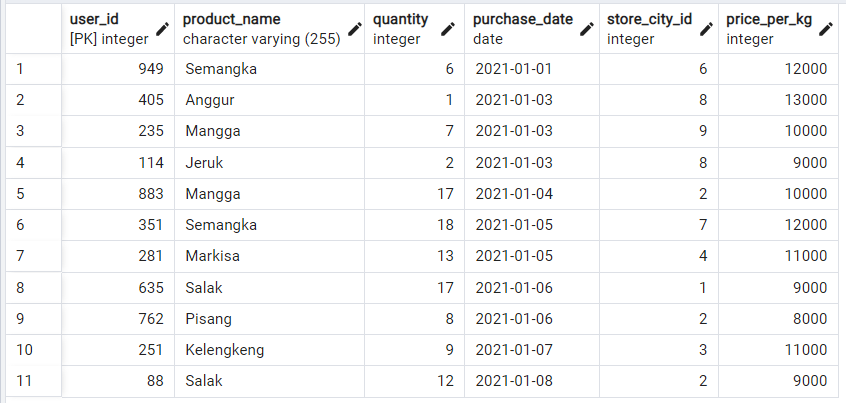The width and height of the screenshot is (846, 403).
Task: Select the user_id column header
Action: coord(118,29)
